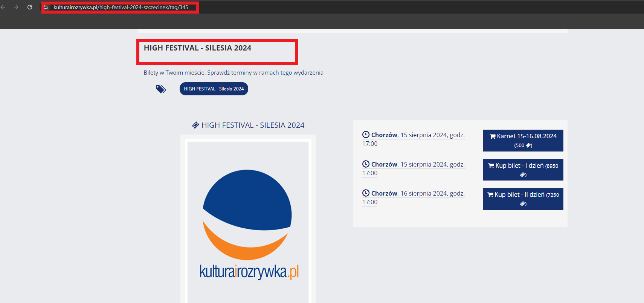
Task: Click clock icon for 16 sierpnia event
Action: coord(366,193)
